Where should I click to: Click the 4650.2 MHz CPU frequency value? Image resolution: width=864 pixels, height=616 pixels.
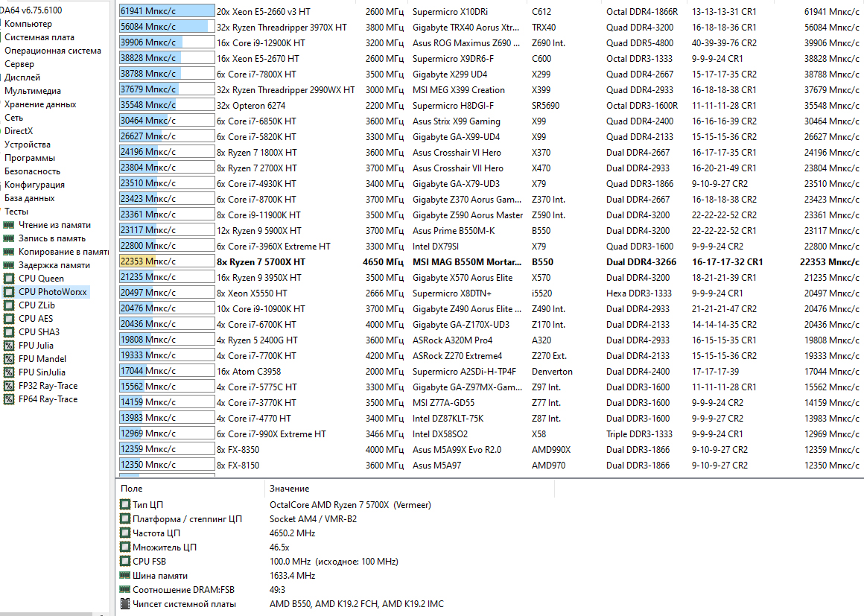point(292,533)
